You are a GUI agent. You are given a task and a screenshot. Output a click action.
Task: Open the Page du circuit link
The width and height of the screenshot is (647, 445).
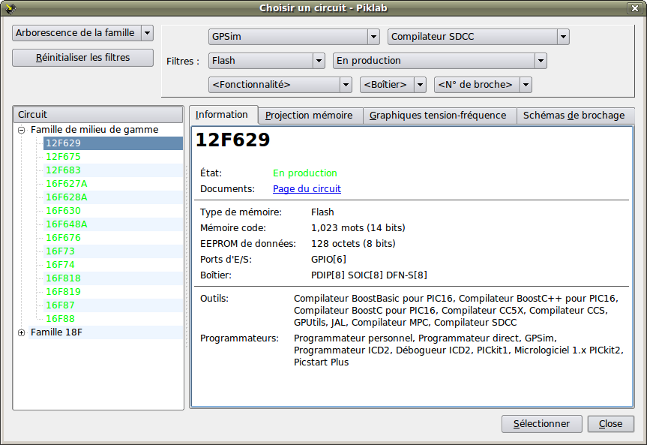(306, 188)
